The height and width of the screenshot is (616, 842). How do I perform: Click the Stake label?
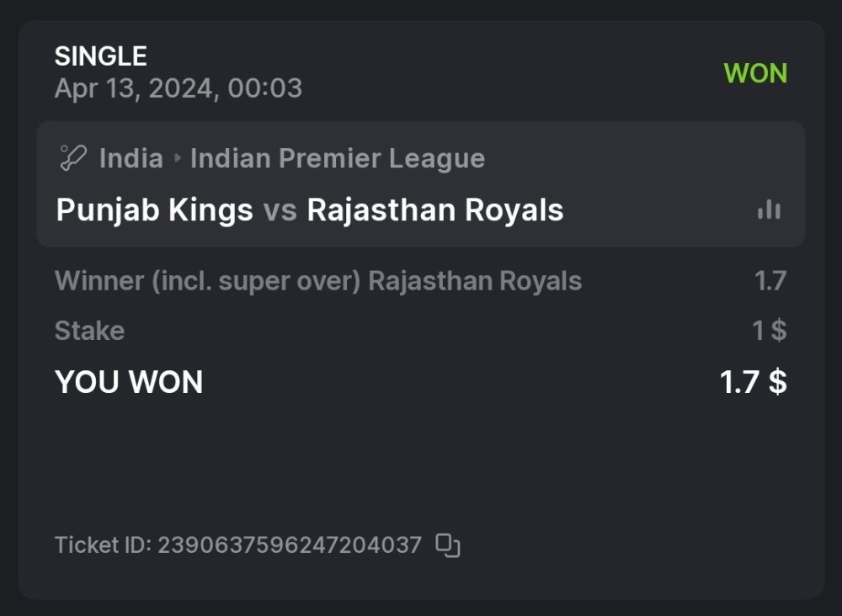(x=89, y=331)
